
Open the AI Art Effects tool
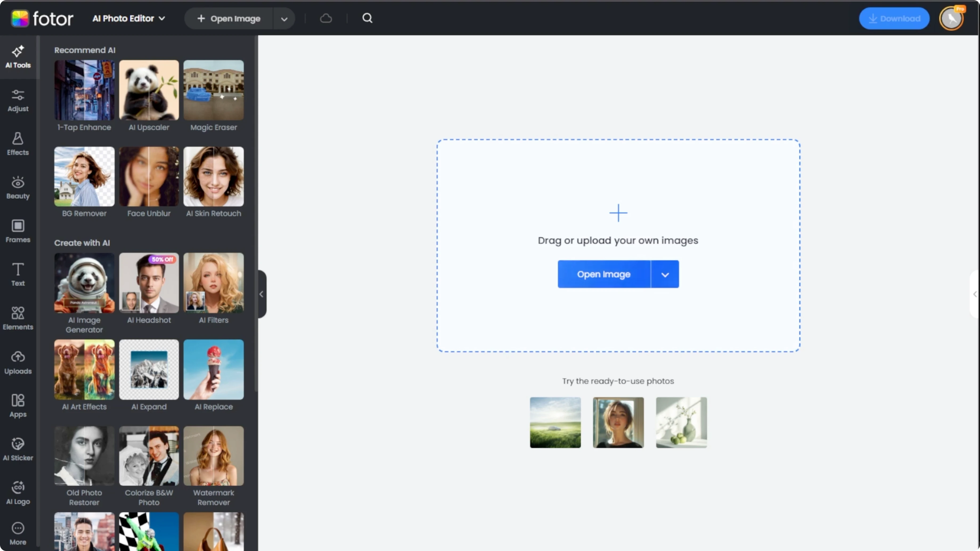click(x=84, y=375)
